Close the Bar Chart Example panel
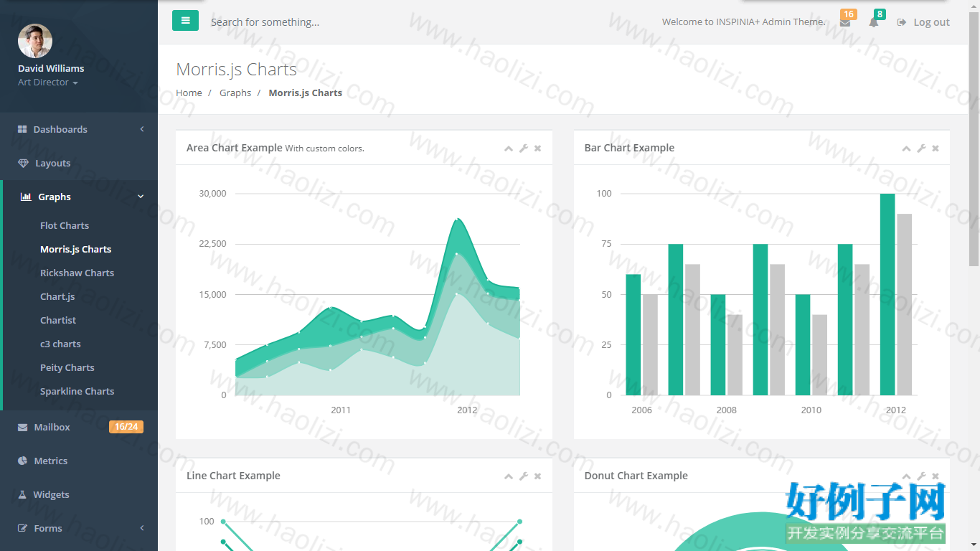Image resolution: width=980 pixels, height=551 pixels. pyautogui.click(x=936, y=149)
